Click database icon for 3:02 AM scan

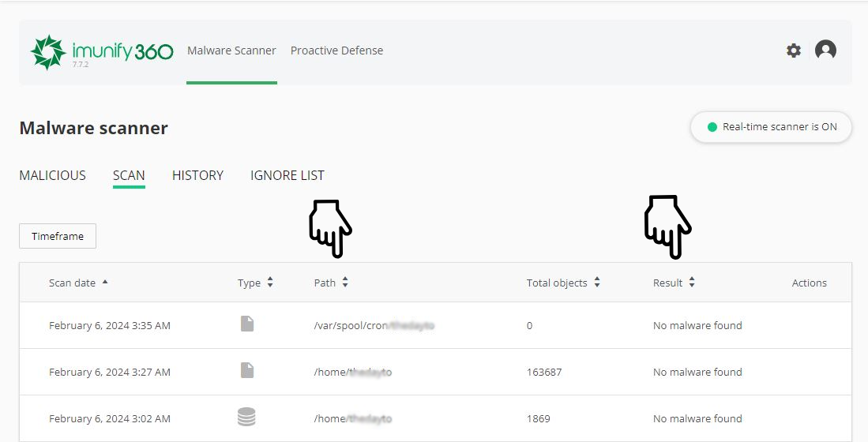click(246, 418)
